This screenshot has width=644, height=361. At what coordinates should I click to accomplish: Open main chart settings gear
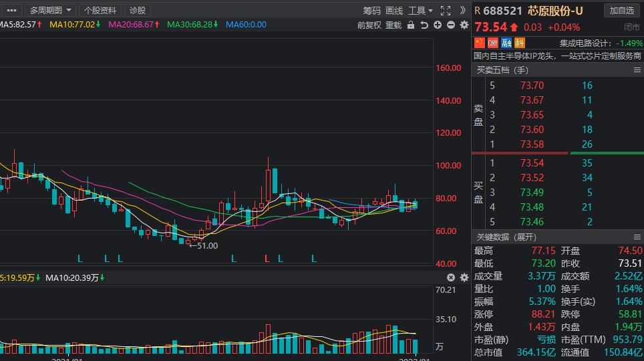point(464,25)
